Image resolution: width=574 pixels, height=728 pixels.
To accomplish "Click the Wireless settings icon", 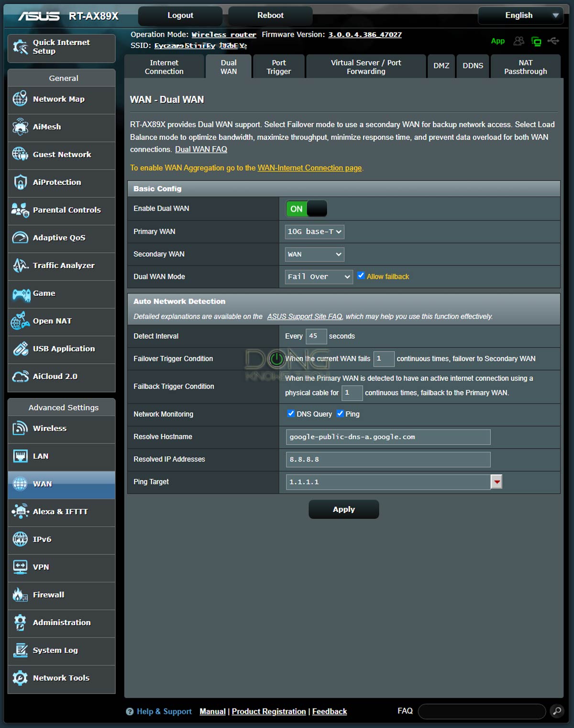I will pyautogui.click(x=20, y=428).
